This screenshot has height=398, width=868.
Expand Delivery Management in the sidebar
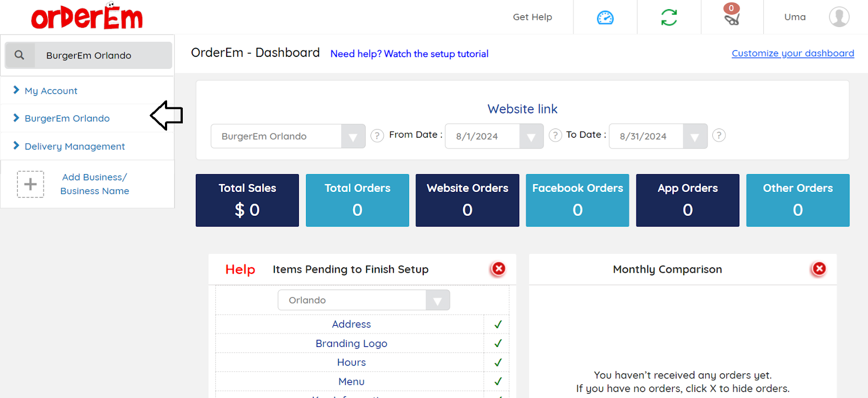[x=74, y=146]
